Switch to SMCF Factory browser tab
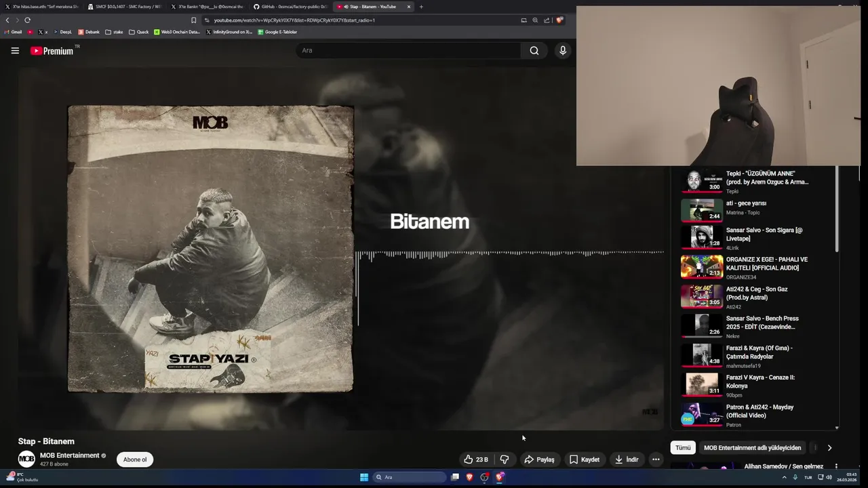Screen dimensions: 868x488 [x=125, y=7]
